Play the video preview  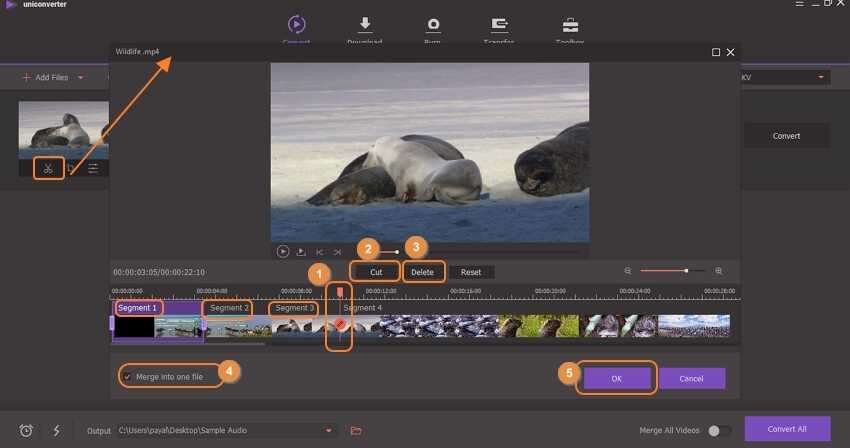tap(283, 252)
